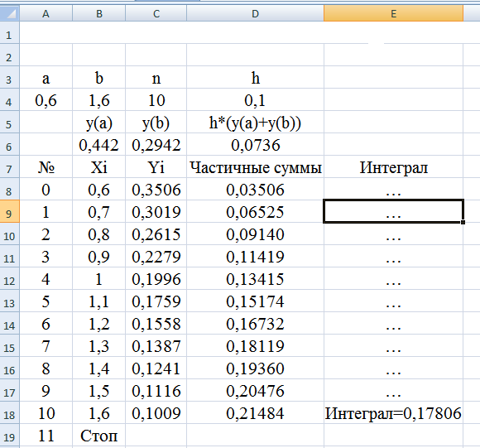Click cell with value 0,0736
Image resolution: width=480 pixels, height=448 pixels.
255,145
